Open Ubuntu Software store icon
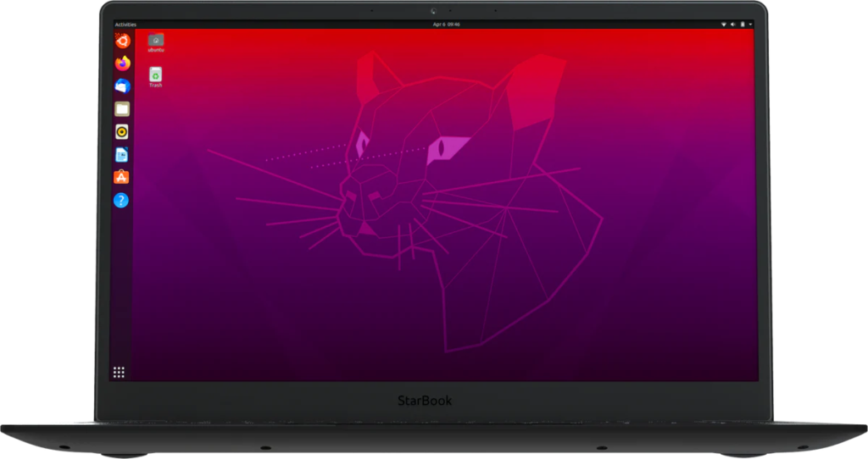Screen dimensions: 868x459 tap(121, 177)
